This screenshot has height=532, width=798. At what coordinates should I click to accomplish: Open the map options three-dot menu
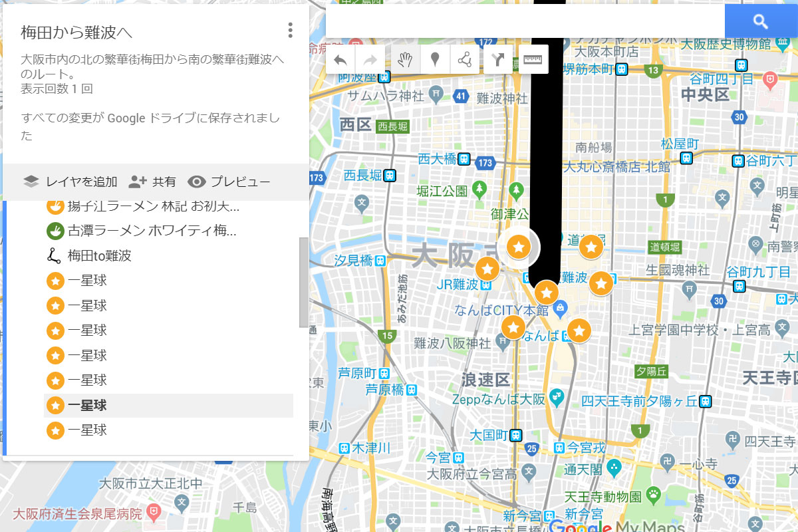pos(290,31)
